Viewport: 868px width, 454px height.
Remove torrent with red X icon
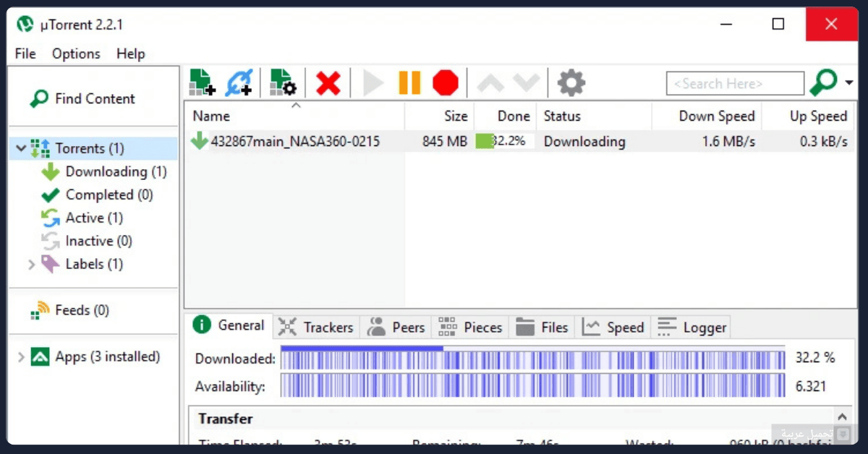[x=328, y=83]
